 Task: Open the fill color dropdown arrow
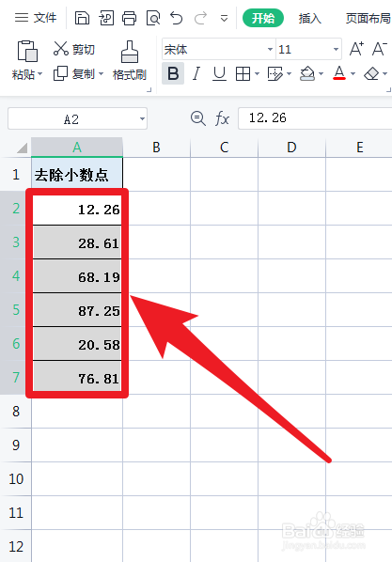pos(321,74)
